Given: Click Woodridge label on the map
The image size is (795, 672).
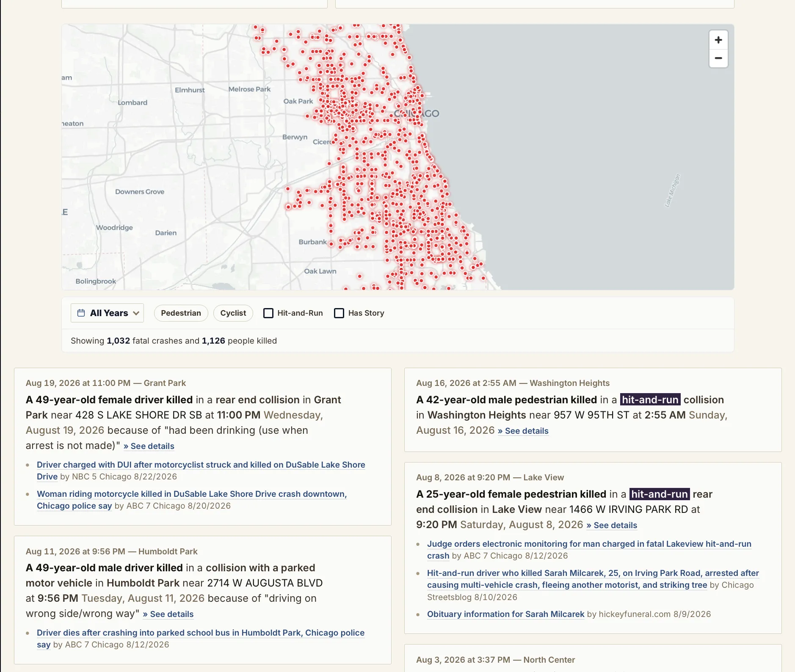Looking at the screenshot, I should pos(114,228).
